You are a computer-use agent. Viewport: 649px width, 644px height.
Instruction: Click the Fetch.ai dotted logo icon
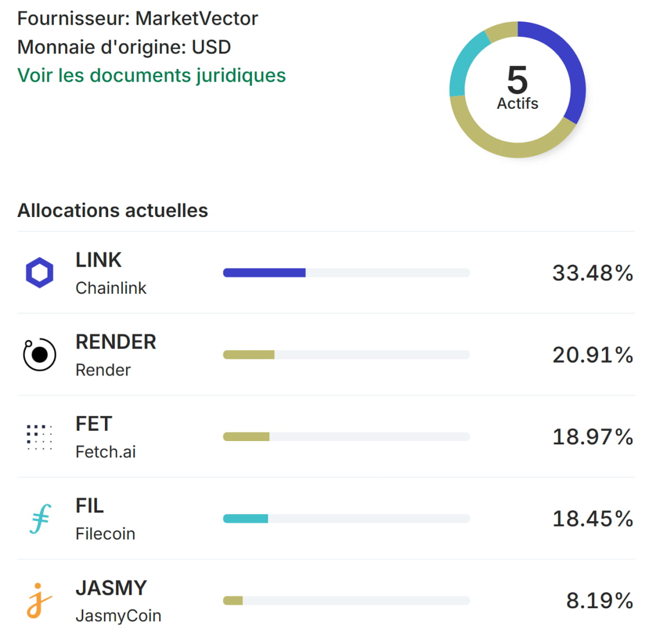pos(39,437)
